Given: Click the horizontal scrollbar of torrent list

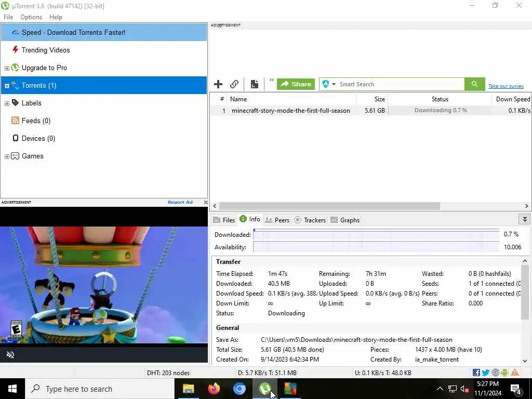Looking at the screenshot, I should point(329,206).
